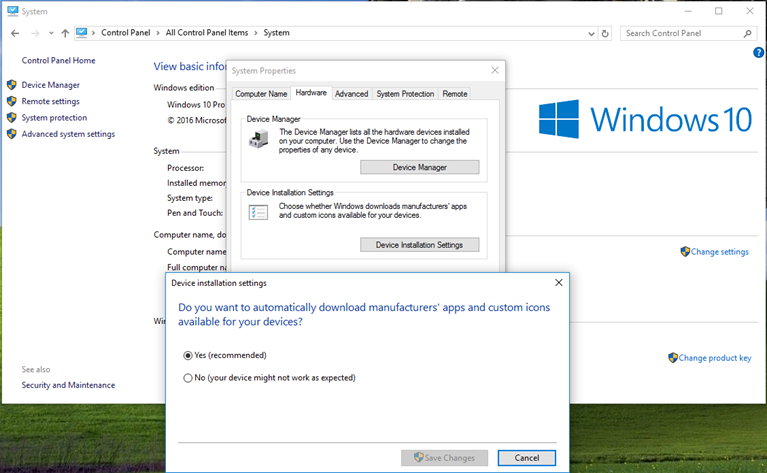Switch to Advanced tab
Viewport: 767px width, 473px height.
(x=351, y=94)
